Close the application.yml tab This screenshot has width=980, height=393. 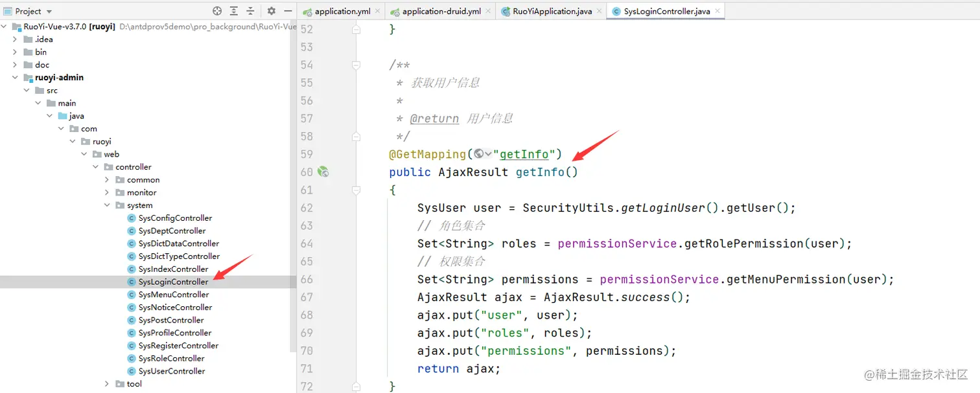(377, 12)
